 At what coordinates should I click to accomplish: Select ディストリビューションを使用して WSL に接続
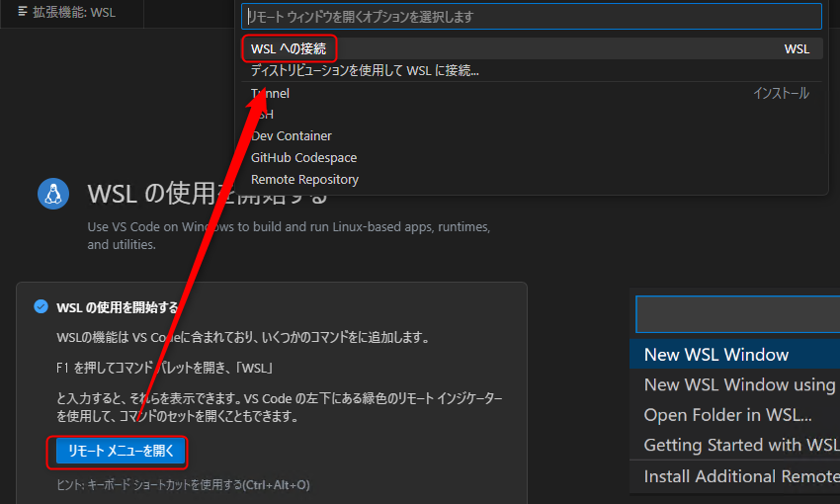(532, 71)
